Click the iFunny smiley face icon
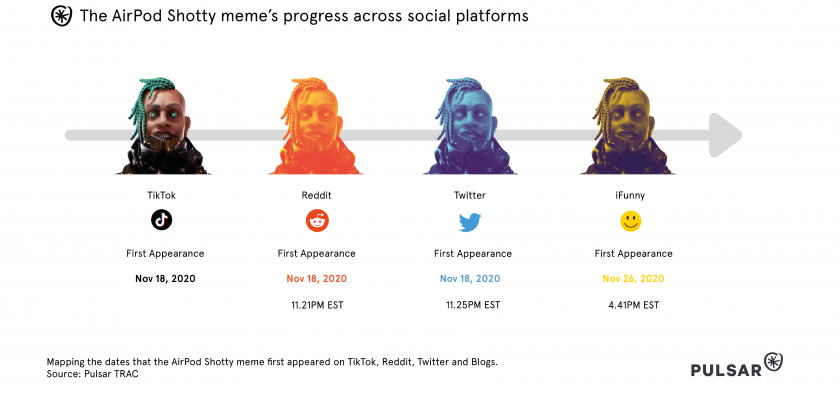The width and height of the screenshot is (840, 400). click(630, 220)
